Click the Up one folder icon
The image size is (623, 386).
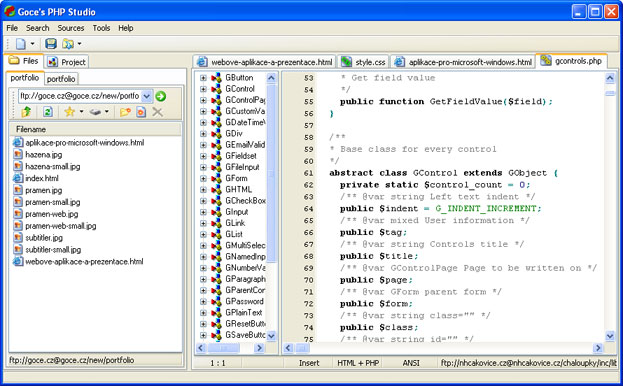[27, 112]
